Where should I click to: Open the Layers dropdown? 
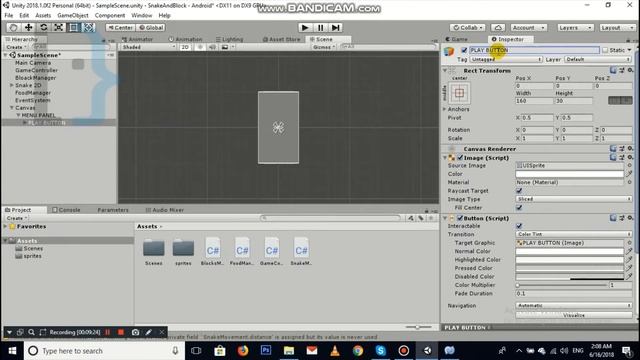coord(575,27)
